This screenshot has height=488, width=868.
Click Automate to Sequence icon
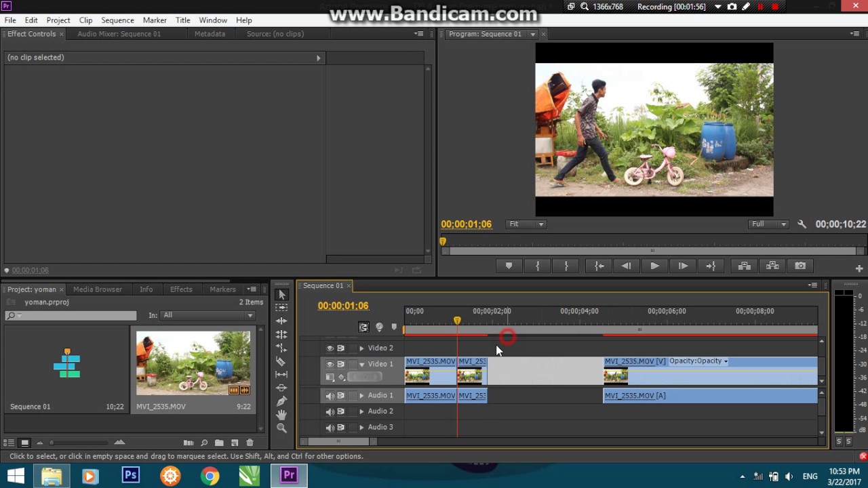[189, 443]
